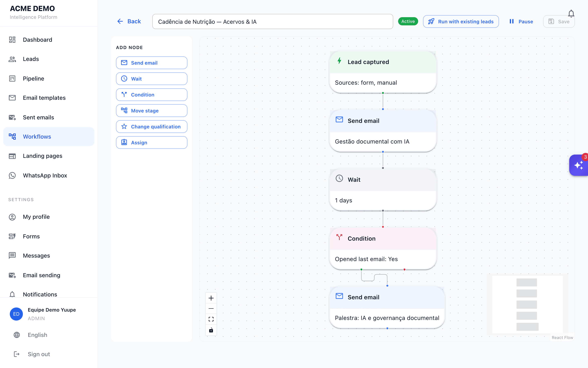Open the Pipeline view
This screenshot has width=588, height=368.
click(49, 78)
